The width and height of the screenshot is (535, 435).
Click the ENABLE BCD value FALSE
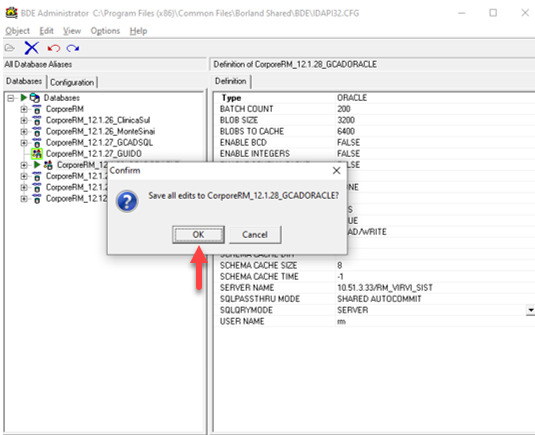point(348,142)
